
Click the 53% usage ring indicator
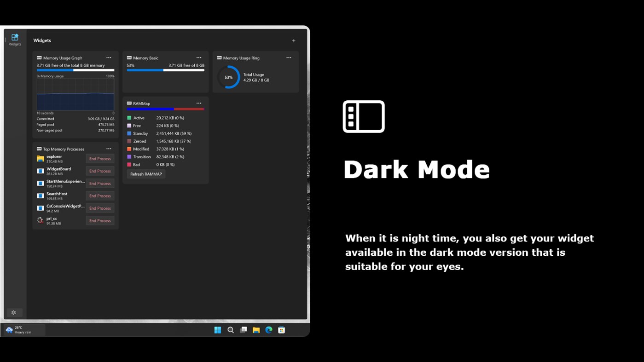(x=228, y=77)
